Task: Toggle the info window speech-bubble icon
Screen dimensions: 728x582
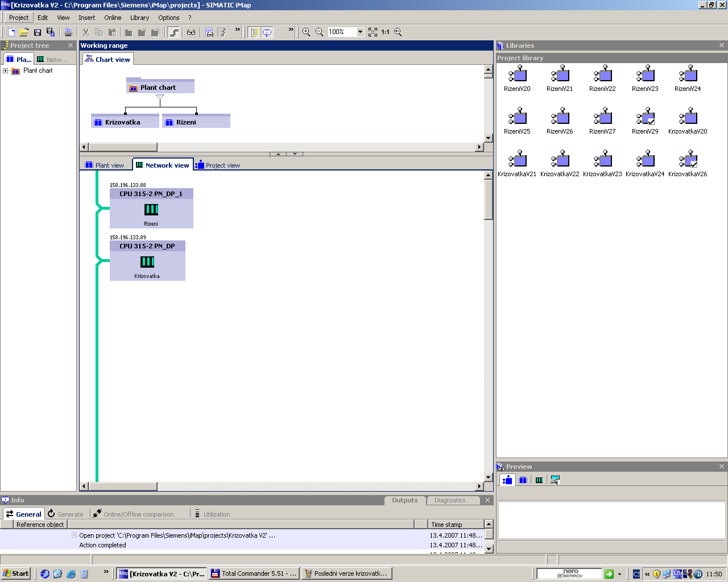Action: coord(267,32)
